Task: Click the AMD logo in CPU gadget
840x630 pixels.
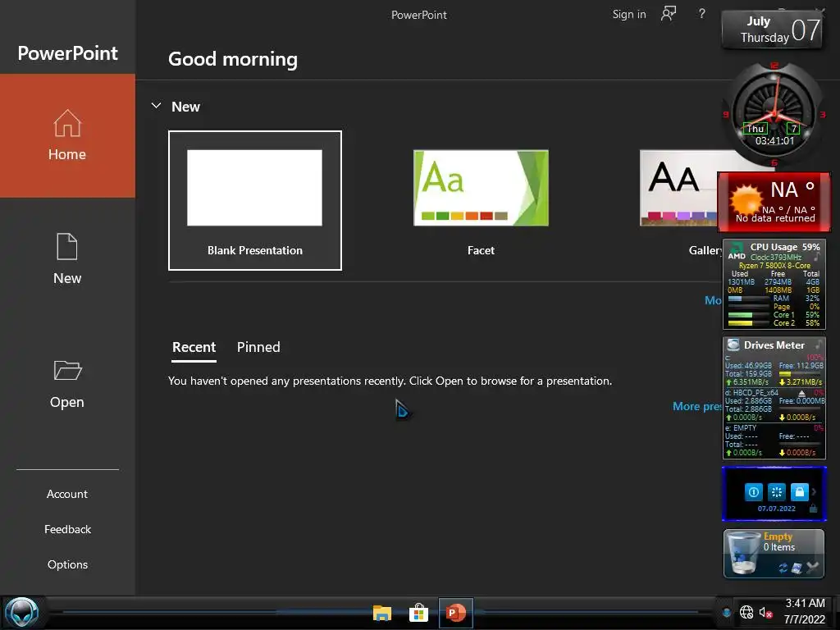Action: click(x=737, y=251)
